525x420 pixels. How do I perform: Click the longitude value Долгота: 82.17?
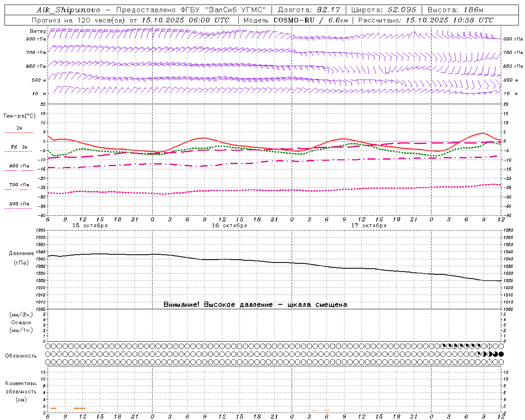coord(309,10)
